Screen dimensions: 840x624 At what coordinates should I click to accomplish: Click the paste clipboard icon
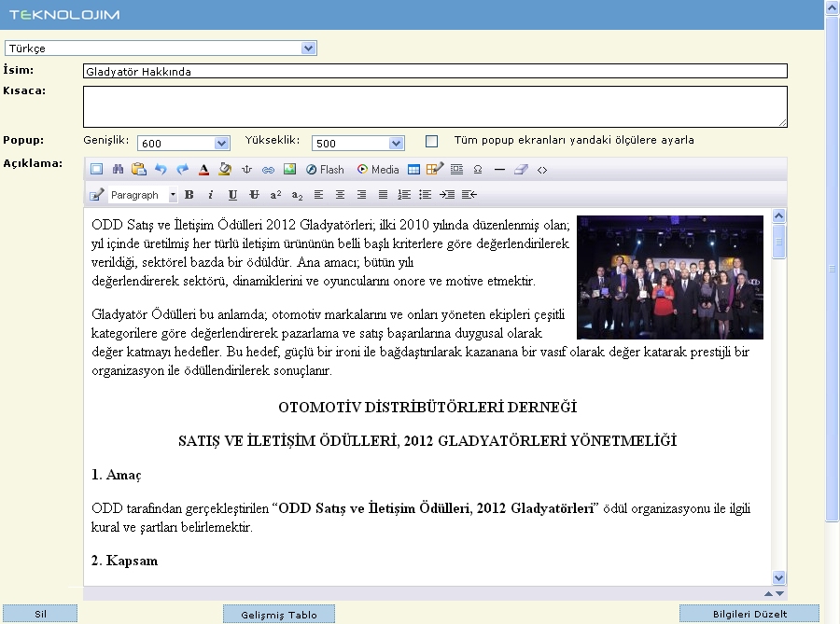click(x=139, y=170)
